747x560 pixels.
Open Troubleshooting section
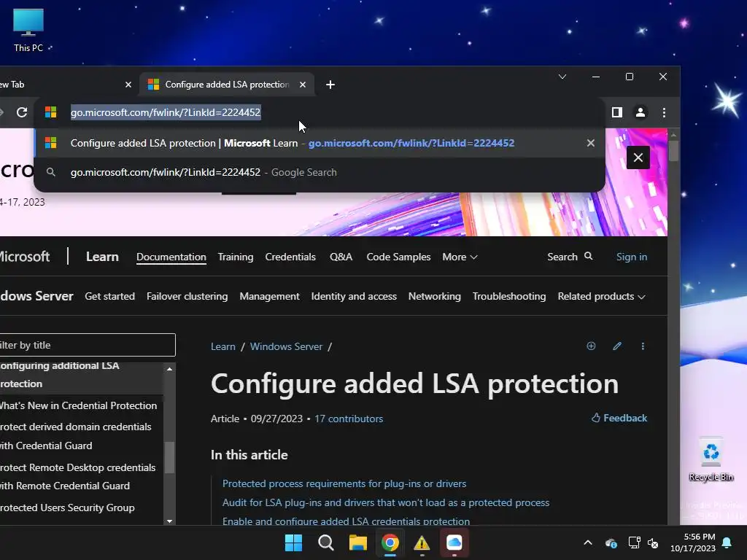pos(509,296)
